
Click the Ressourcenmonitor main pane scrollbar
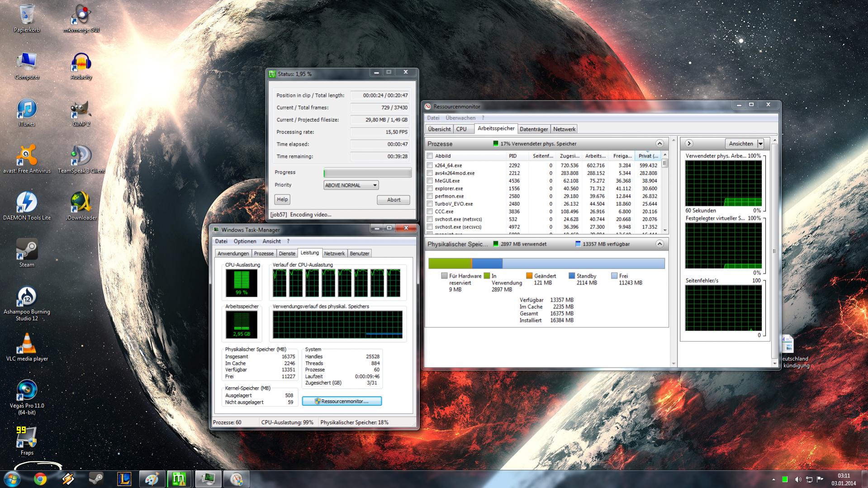click(x=674, y=251)
